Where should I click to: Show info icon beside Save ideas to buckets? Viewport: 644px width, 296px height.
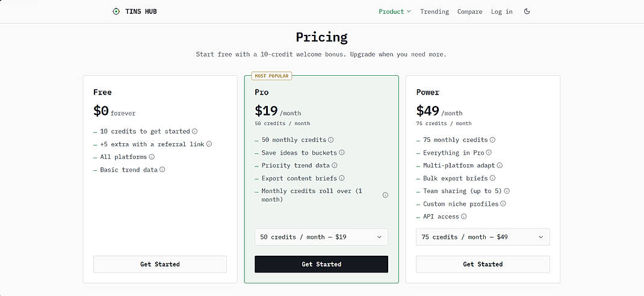click(x=341, y=153)
